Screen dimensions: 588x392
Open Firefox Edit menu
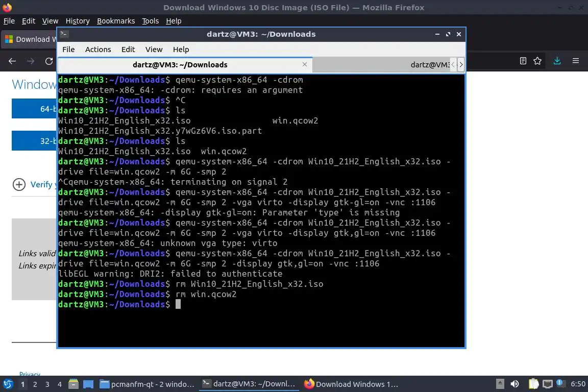[29, 21]
